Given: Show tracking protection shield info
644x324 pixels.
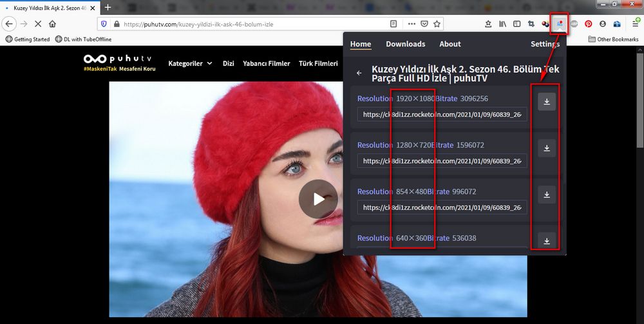Looking at the screenshot, I should (104, 24).
